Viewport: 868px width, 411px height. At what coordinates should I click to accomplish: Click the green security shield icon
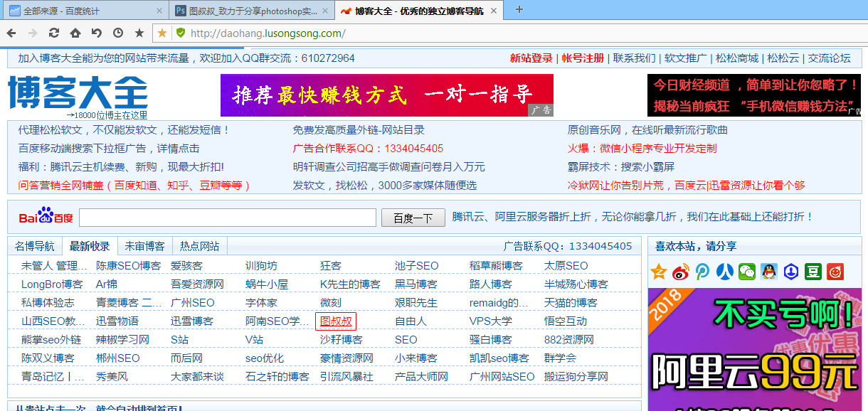[x=181, y=33]
